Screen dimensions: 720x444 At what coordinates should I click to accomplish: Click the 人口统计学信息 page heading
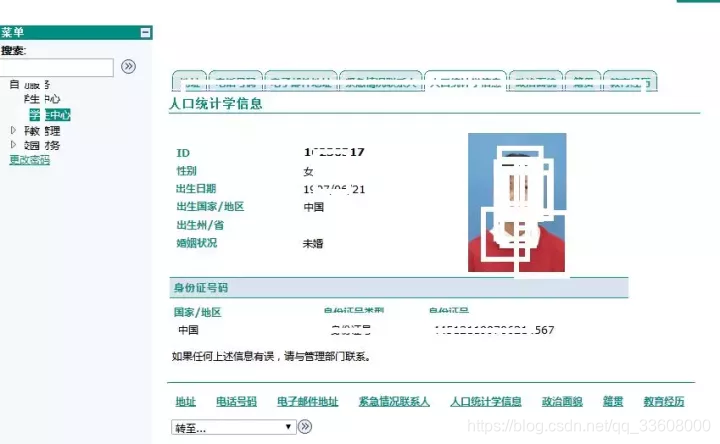pyautogui.click(x=216, y=103)
